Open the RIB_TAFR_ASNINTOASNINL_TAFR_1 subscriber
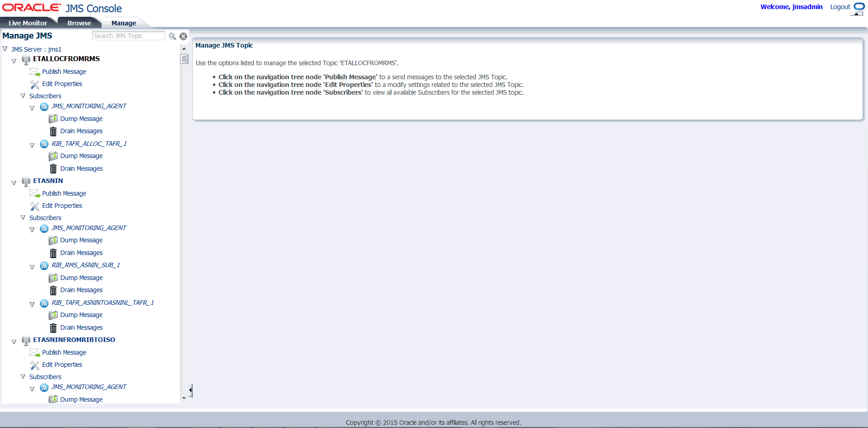This screenshot has width=868, height=428. (102, 303)
